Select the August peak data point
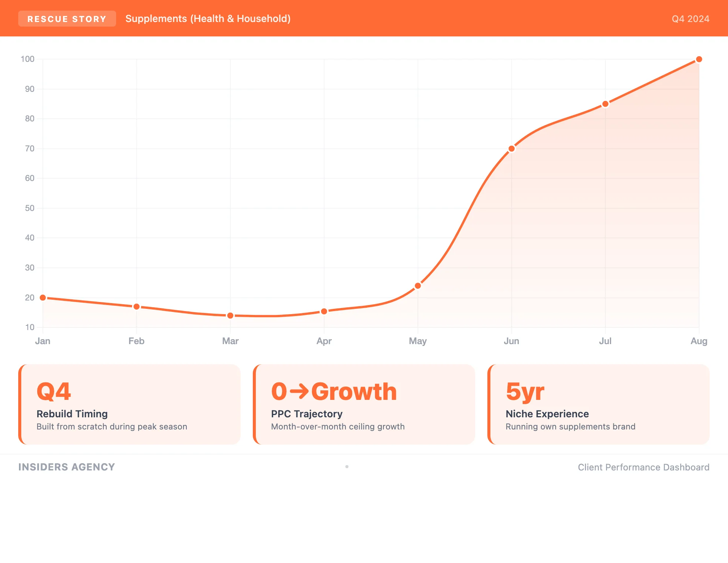 click(x=699, y=59)
